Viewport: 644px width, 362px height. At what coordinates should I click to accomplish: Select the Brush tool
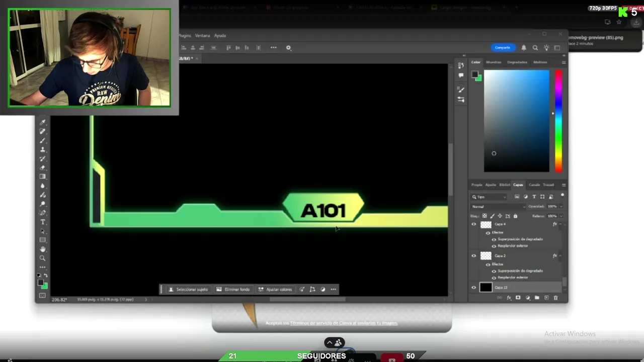coord(43,140)
